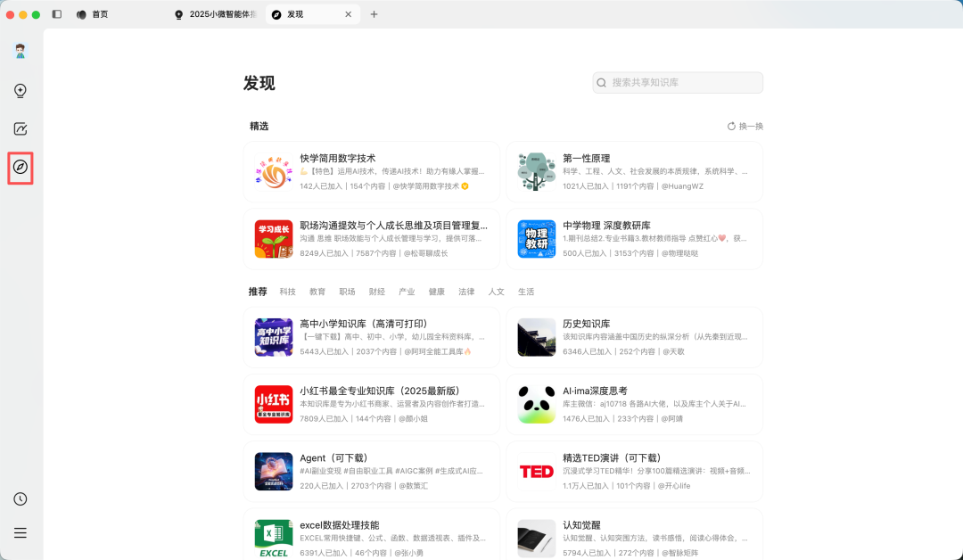Filter recommendations by 健康 category
Image resolution: width=963 pixels, height=560 pixels.
pos(437,291)
